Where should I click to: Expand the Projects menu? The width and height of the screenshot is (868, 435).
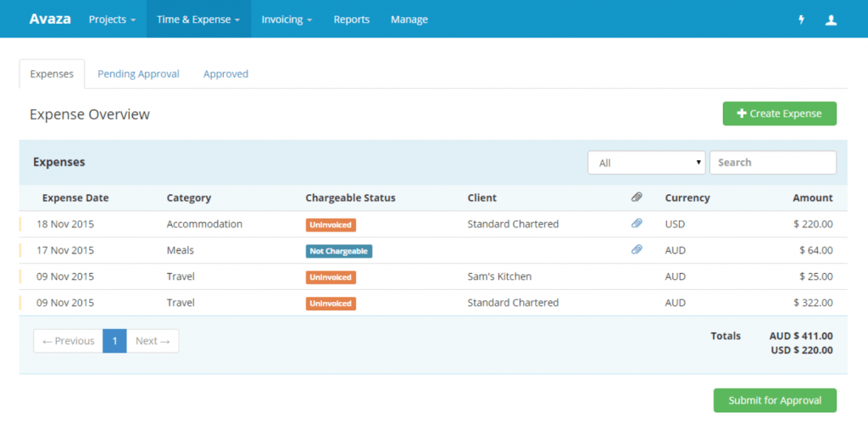click(x=112, y=20)
